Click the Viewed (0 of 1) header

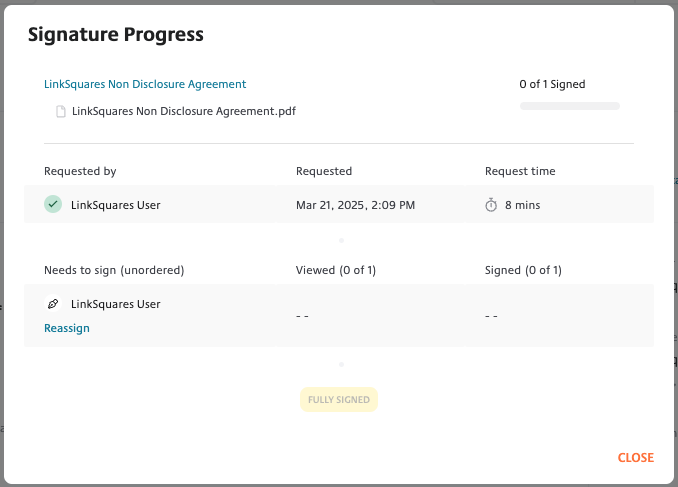point(336,270)
